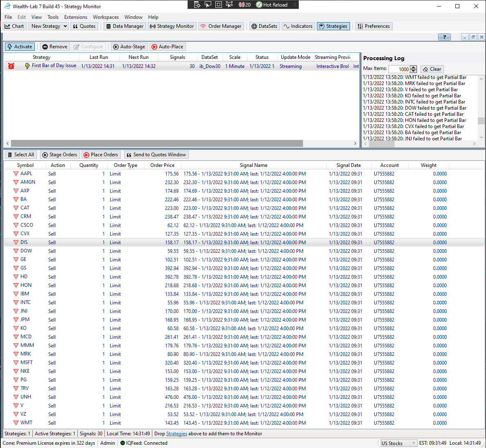Expand the New Strategy dropdown arrow

click(65, 26)
